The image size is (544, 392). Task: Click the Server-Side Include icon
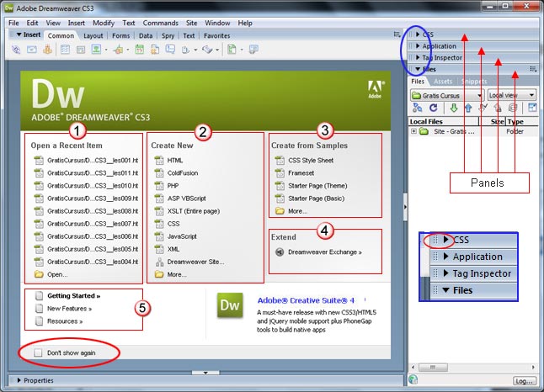click(x=155, y=50)
